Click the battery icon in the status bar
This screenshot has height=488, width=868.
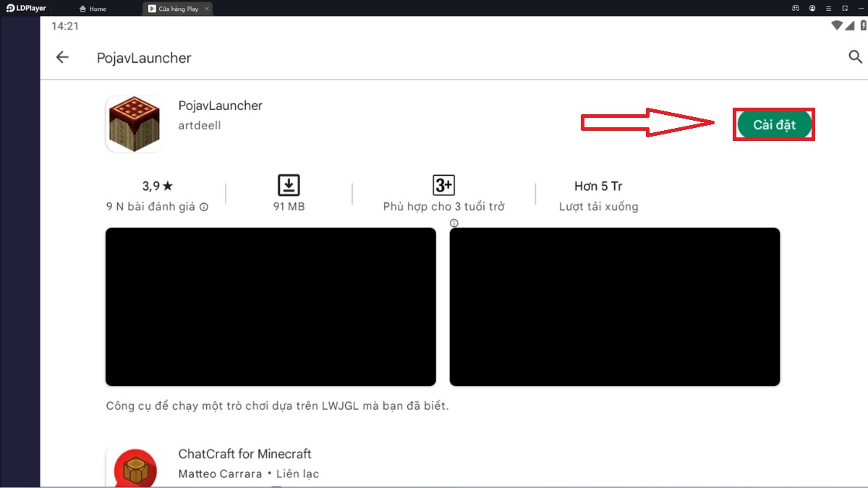pos(862,25)
